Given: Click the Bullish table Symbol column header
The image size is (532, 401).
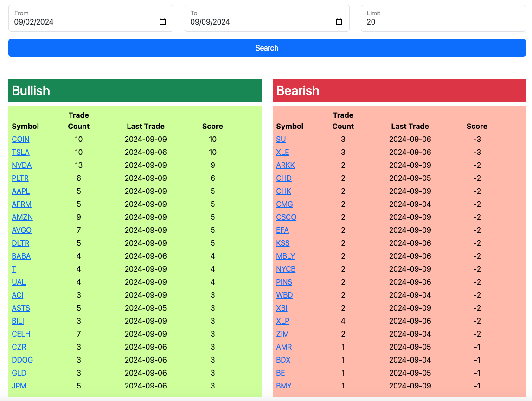Looking at the screenshot, I should click(26, 126).
